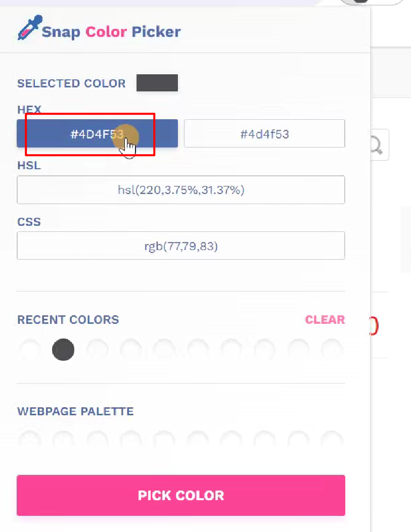Copy the uppercase #4D4F53 HEX value
This screenshot has width=411, height=532.
(x=97, y=134)
